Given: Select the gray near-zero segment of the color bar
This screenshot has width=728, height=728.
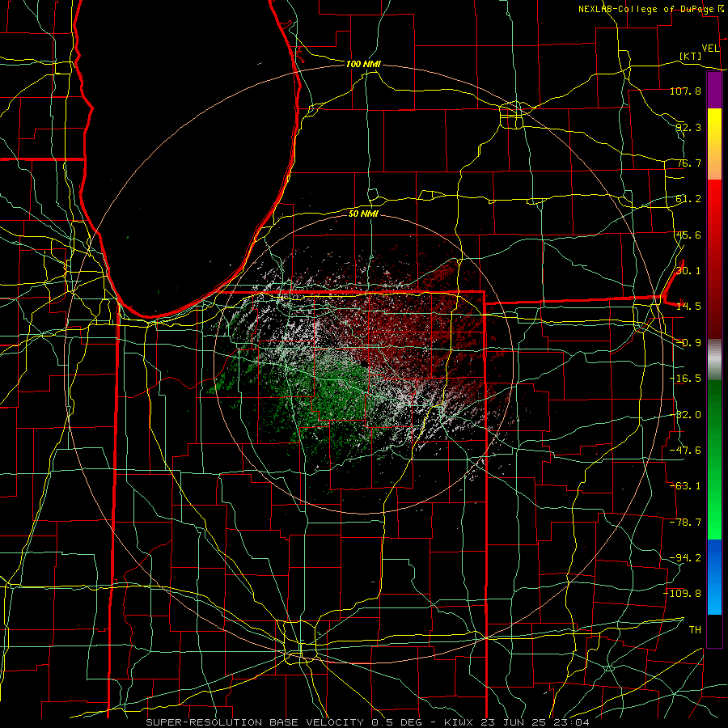Looking at the screenshot, I should (714, 360).
